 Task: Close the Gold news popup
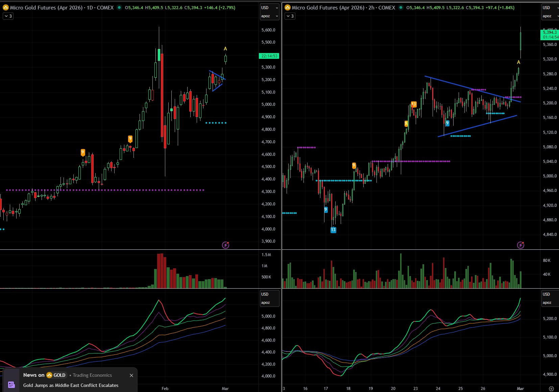coord(131,375)
